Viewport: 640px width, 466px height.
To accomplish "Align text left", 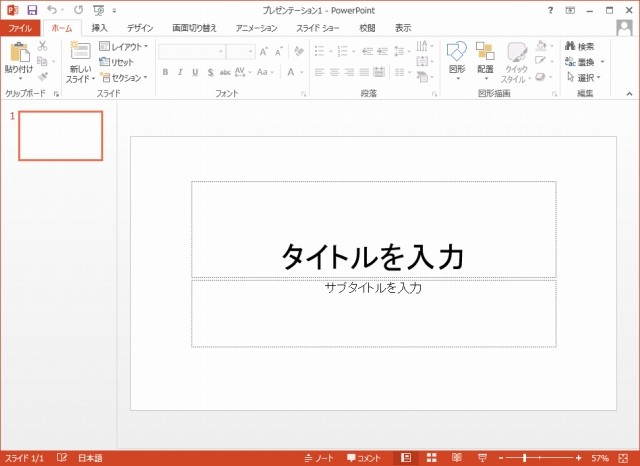I will point(319,72).
